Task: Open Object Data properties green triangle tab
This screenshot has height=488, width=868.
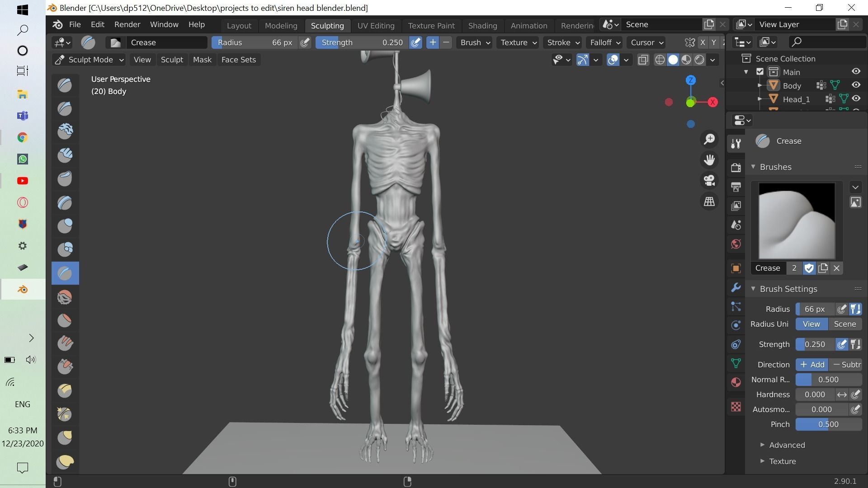Action: click(736, 363)
